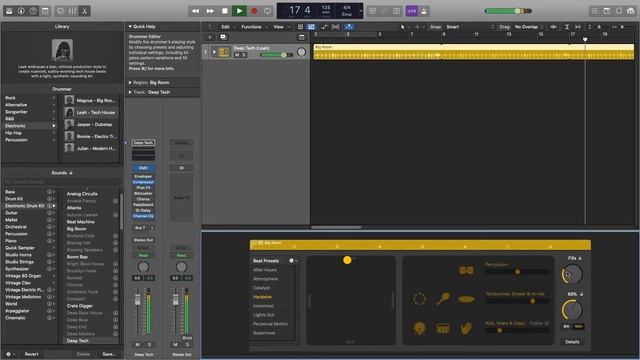Select the Boom Bap kit patch
The image size is (640, 360).
pyautogui.click(x=77, y=257)
